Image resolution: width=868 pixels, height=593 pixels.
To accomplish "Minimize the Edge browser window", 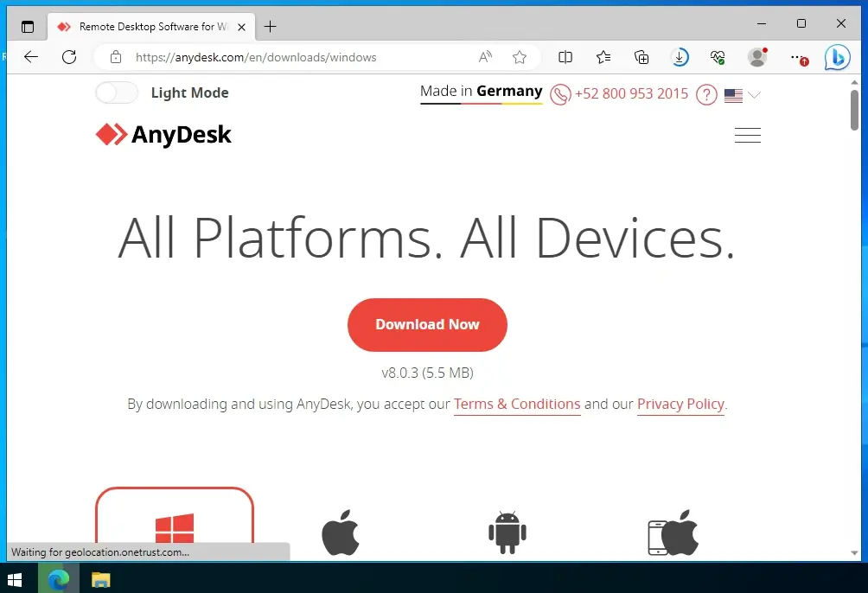I will 762,24.
